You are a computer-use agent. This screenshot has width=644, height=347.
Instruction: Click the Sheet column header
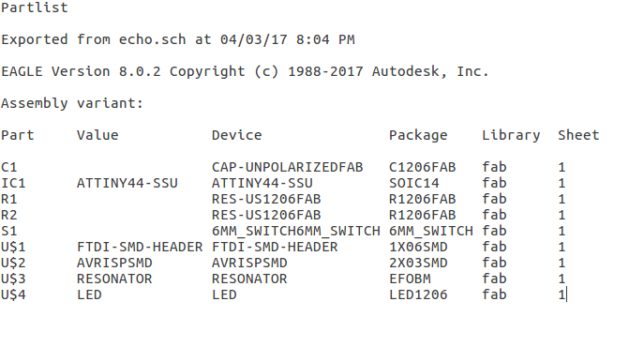(578, 135)
